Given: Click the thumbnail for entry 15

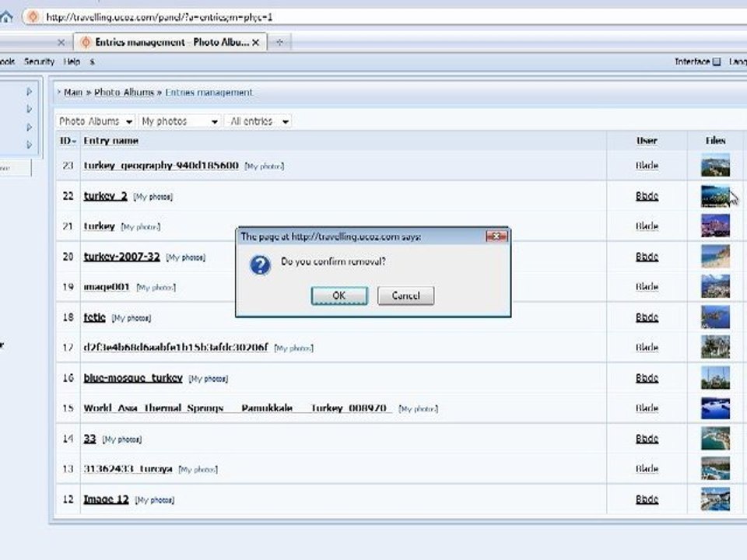Looking at the screenshot, I should pyautogui.click(x=715, y=408).
